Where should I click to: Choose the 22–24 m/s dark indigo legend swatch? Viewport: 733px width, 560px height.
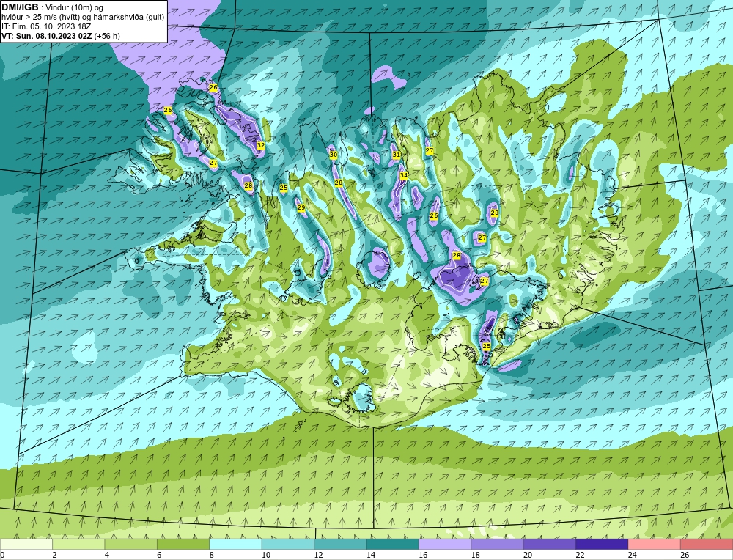coord(602,544)
